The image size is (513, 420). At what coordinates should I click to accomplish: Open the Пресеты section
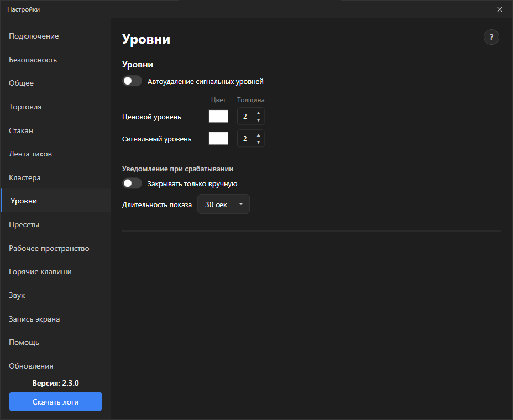pos(56,225)
